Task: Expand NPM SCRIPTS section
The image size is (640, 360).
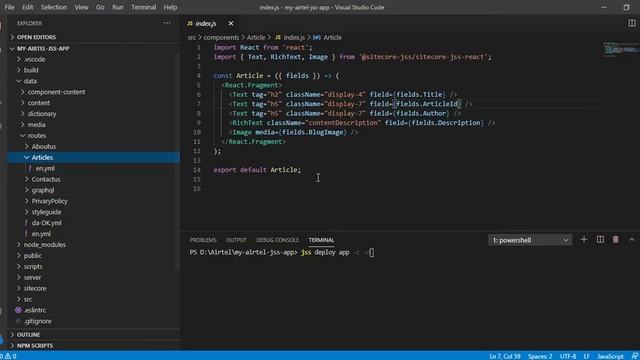Action: (x=35, y=346)
